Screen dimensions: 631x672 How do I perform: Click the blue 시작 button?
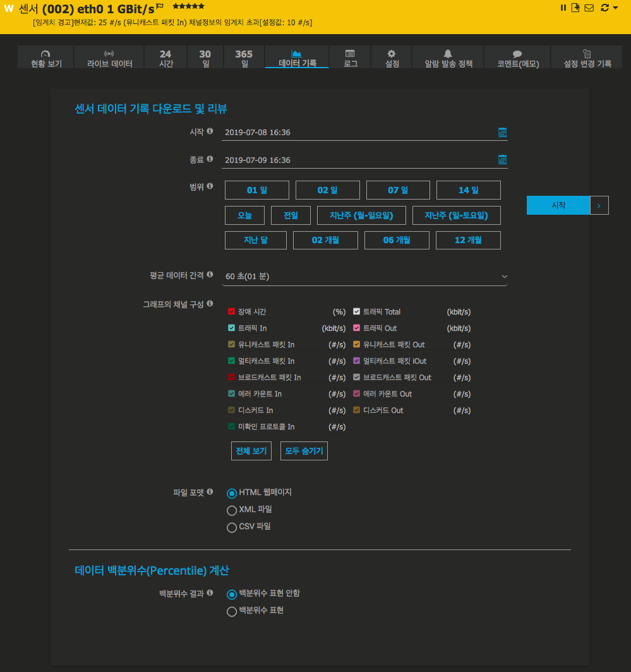[558, 205]
